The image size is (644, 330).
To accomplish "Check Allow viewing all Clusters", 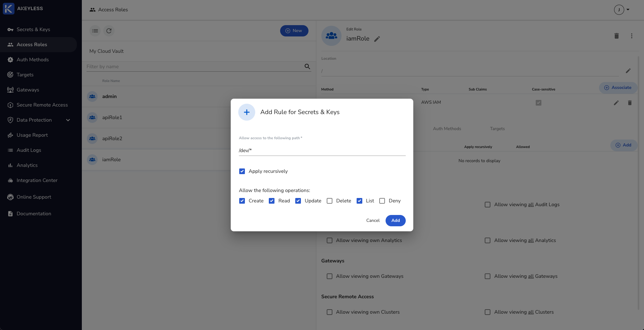I will point(488,312).
